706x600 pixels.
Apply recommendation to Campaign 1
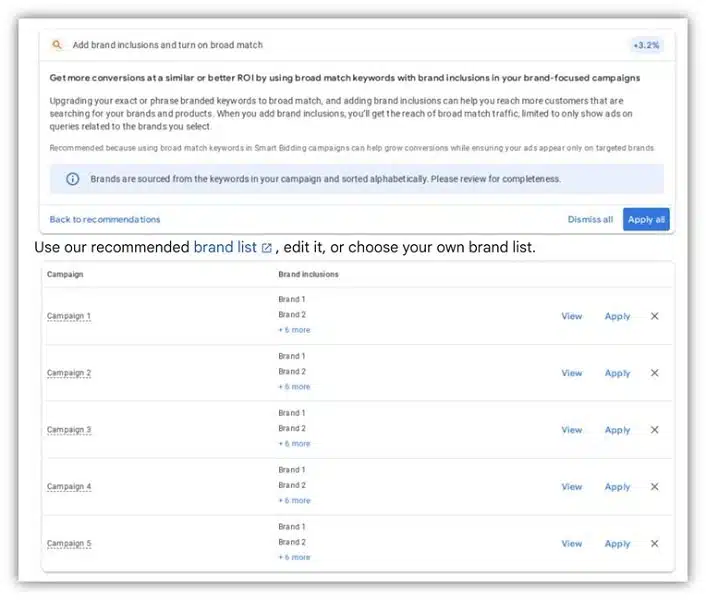click(617, 316)
